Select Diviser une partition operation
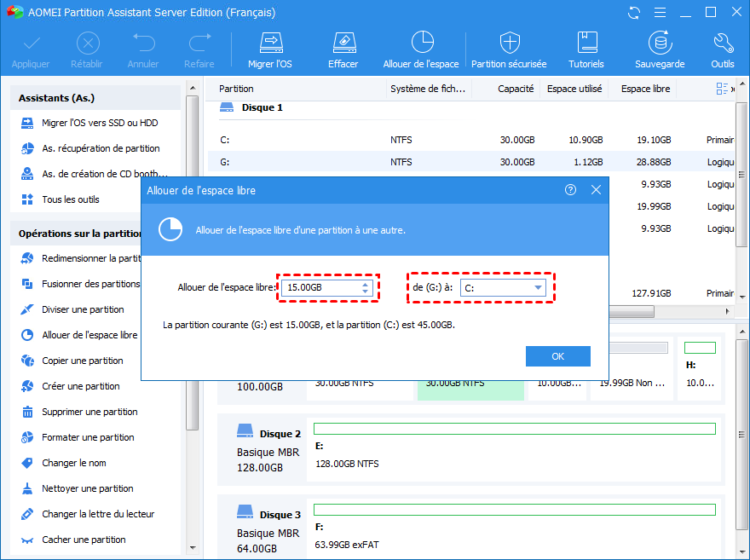Viewport: 750px width, 560px height. pyautogui.click(x=72, y=309)
